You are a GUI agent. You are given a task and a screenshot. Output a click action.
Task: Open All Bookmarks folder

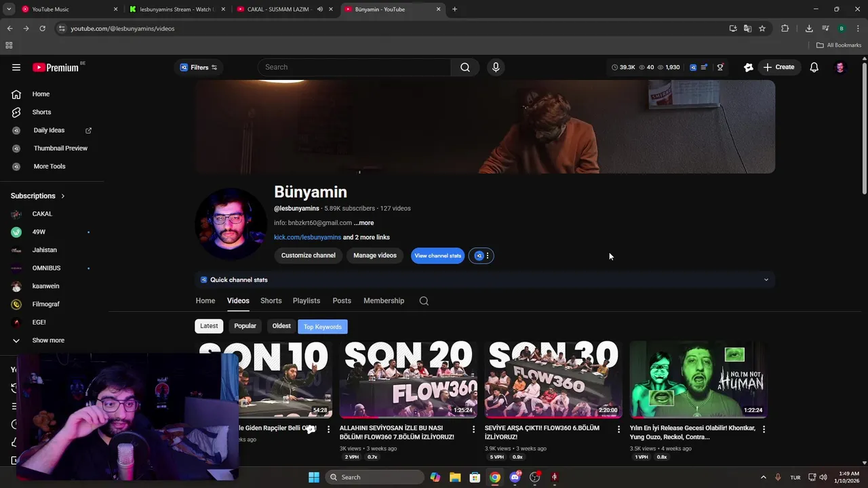click(839, 45)
